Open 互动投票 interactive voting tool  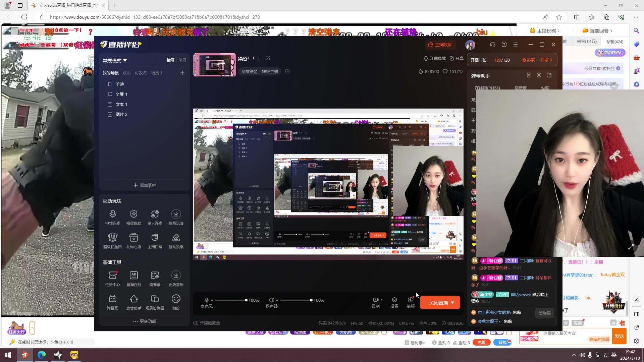pos(176,238)
